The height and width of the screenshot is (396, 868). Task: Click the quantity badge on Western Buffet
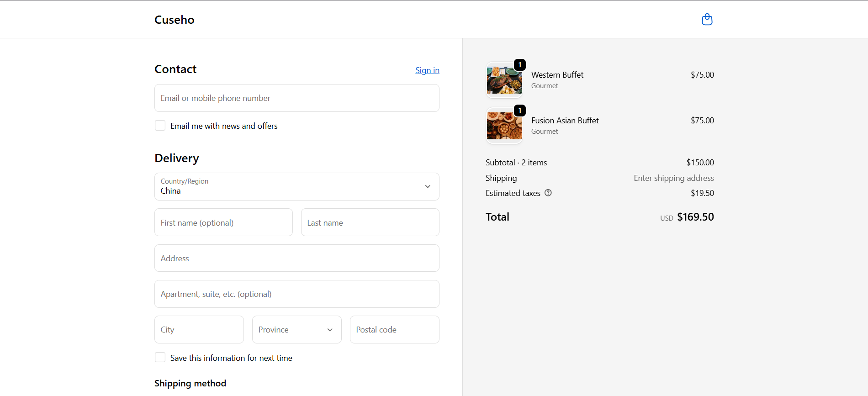[x=520, y=65]
